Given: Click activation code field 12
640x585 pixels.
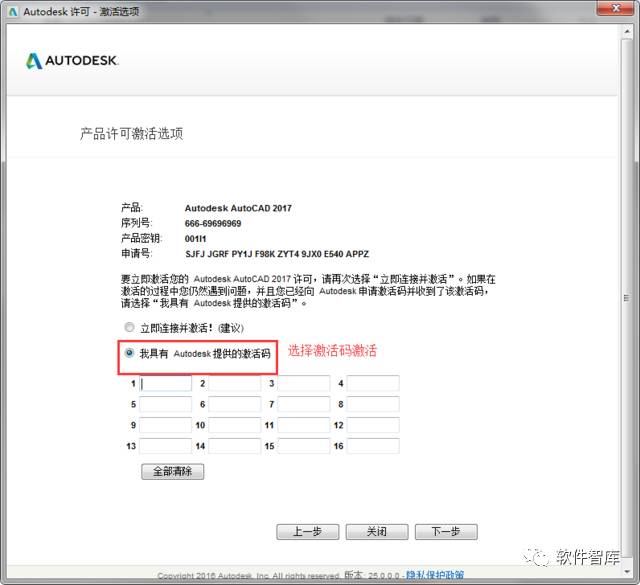Looking at the screenshot, I should pos(373,425).
